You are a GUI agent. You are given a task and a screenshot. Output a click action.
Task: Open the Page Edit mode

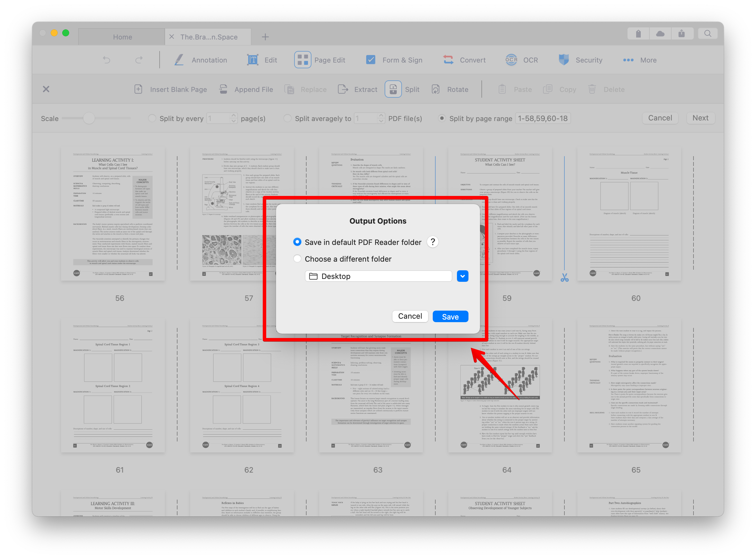(320, 60)
